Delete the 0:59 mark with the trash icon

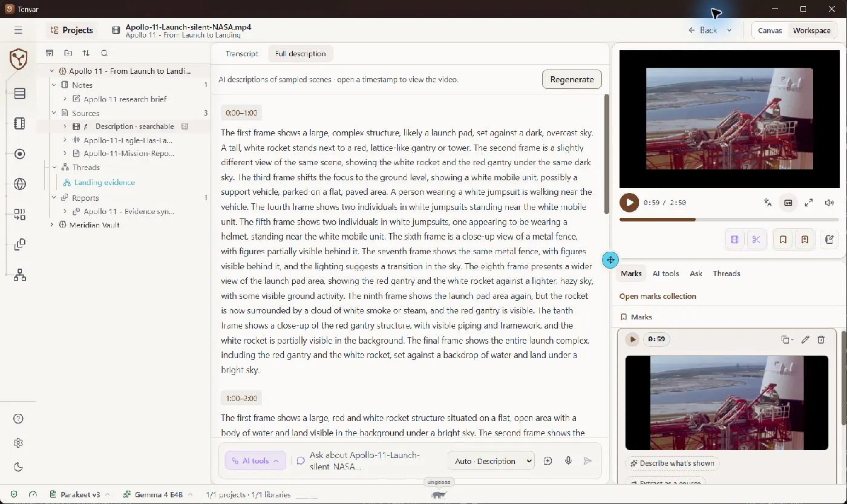coord(821,339)
